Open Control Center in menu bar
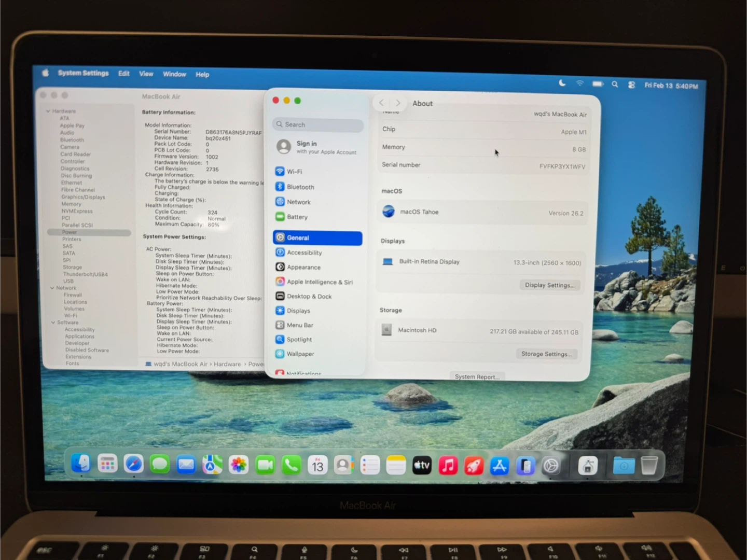 pyautogui.click(x=631, y=85)
